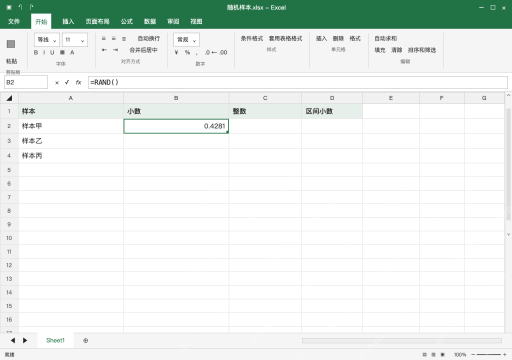Viewport: 512px width, 360px height.
Task: Open the Fill (填充) menu
Action: pyautogui.click(x=380, y=50)
